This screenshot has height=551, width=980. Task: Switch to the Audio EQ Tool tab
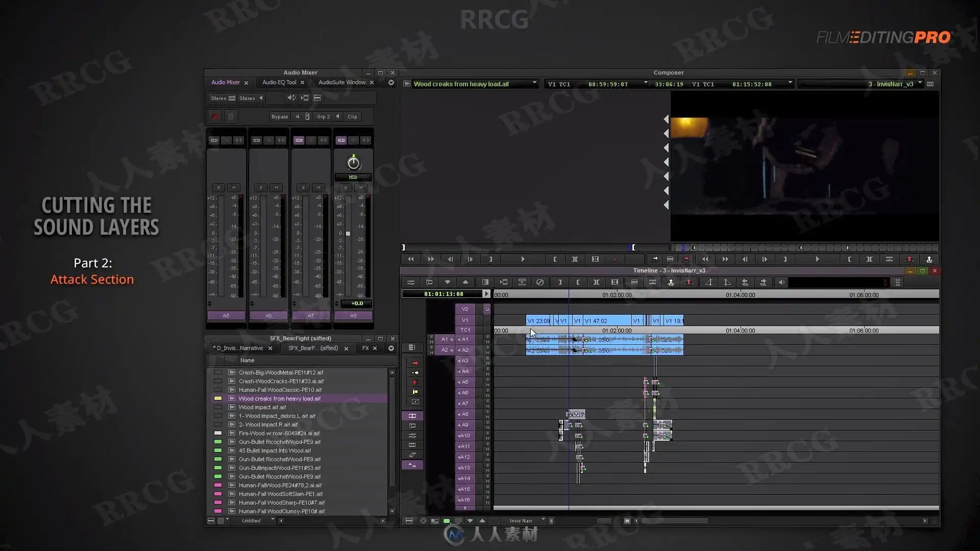[279, 83]
